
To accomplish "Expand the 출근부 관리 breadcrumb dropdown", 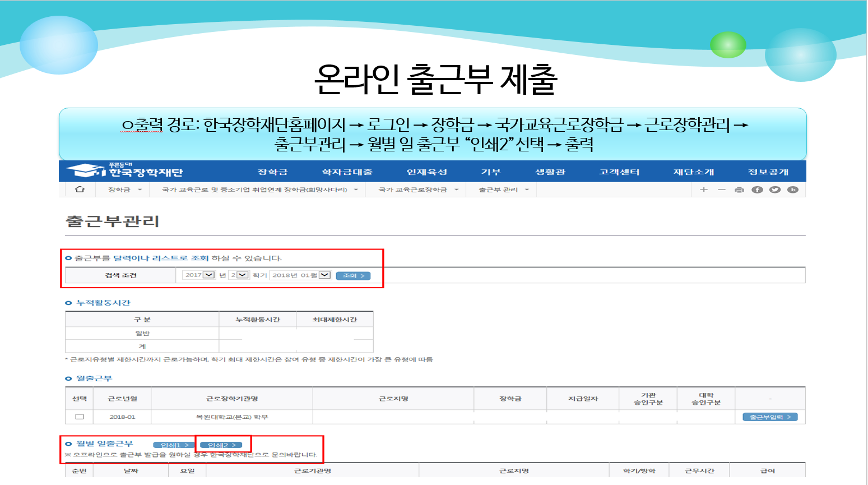I will 527,190.
